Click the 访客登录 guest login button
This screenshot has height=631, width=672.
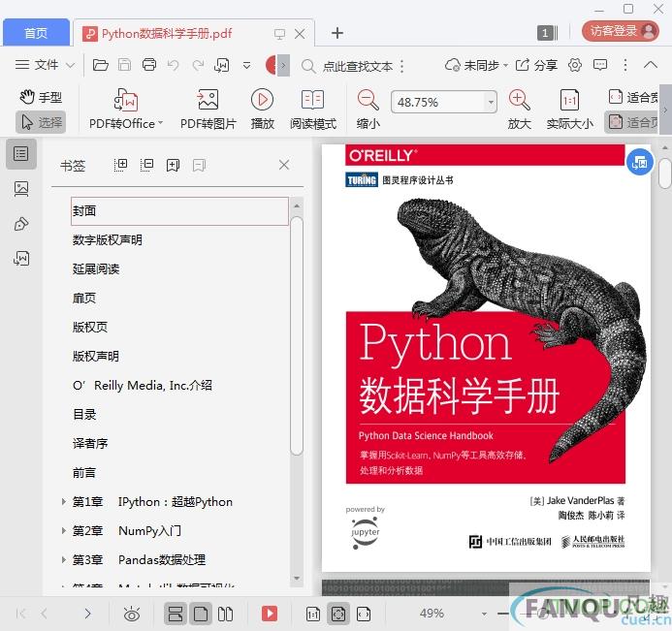621,31
